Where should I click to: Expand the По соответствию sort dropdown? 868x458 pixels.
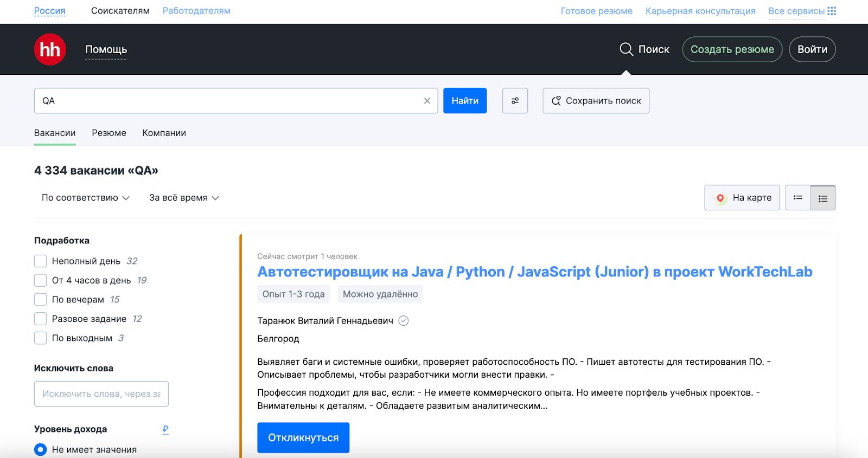[x=85, y=198]
